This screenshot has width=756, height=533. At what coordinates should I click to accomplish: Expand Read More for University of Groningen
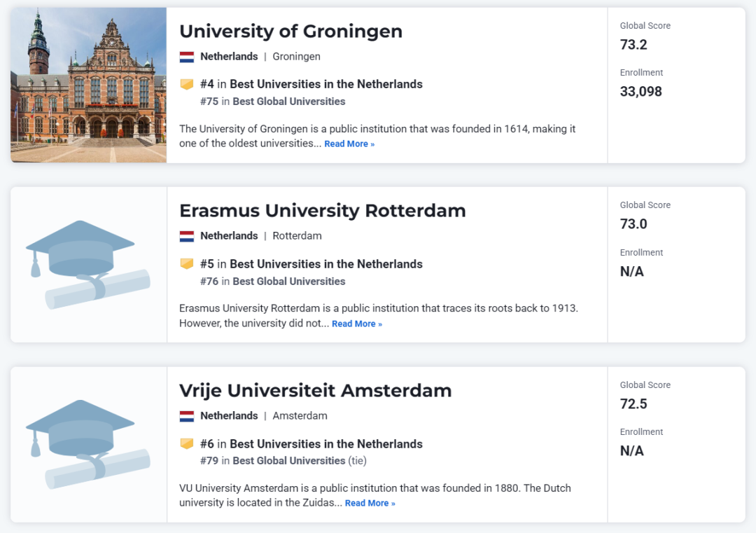point(349,144)
